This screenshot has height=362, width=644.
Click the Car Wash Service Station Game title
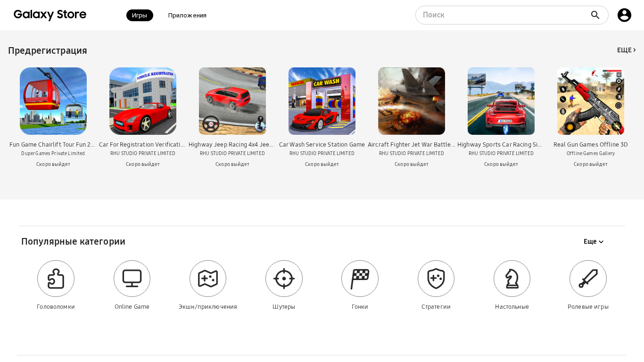click(x=322, y=145)
